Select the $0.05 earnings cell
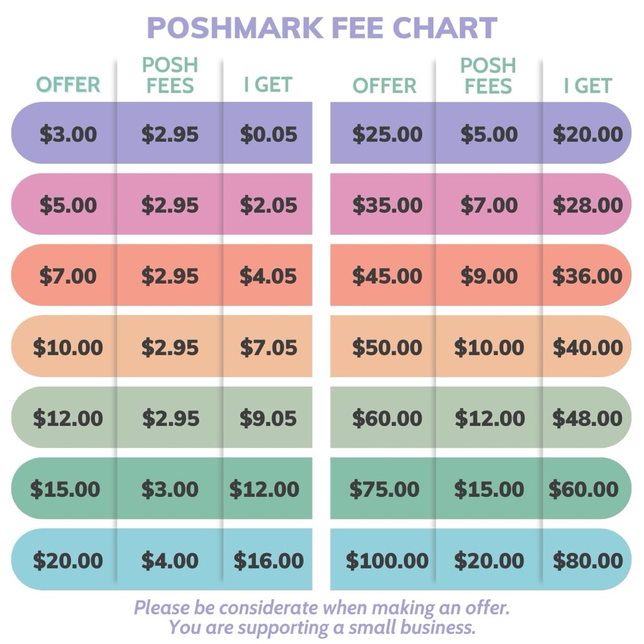The height and width of the screenshot is (644, 644). point(269,134)
